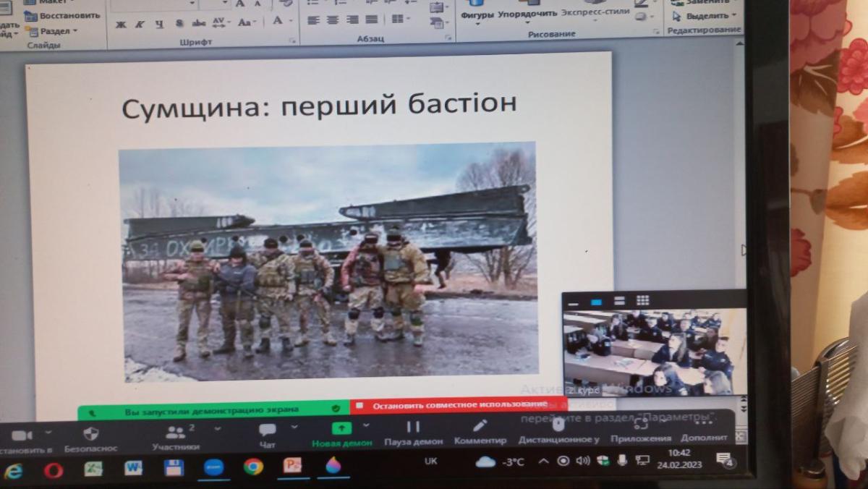
Task: Toggle italic text formatting
Action: click(x=140, y=23)
